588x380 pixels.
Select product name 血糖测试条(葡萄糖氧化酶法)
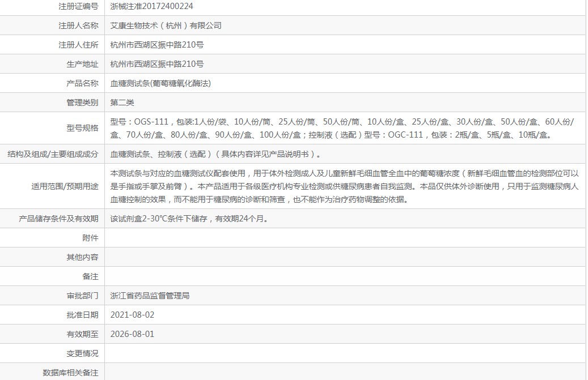(160, 83)
